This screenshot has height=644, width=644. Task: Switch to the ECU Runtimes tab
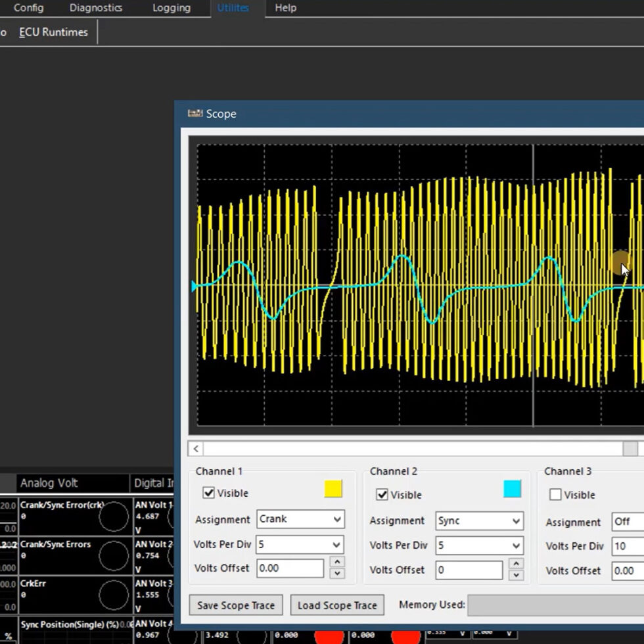[53, 32]
